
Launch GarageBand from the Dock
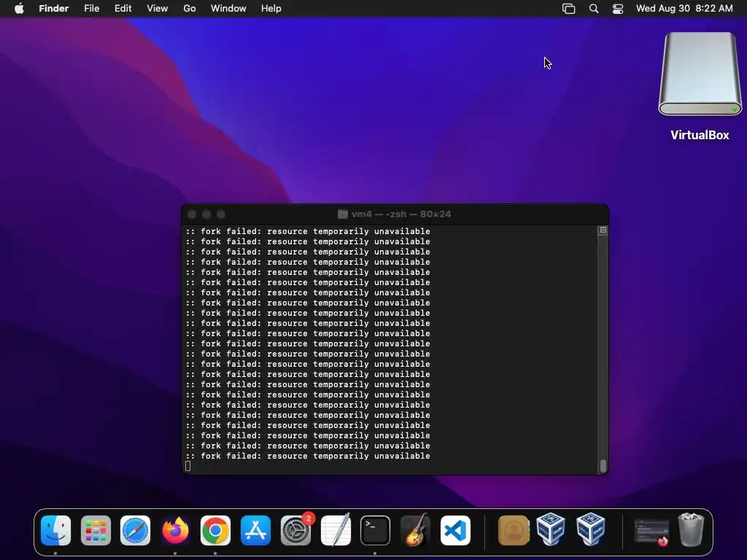[415, 531]
